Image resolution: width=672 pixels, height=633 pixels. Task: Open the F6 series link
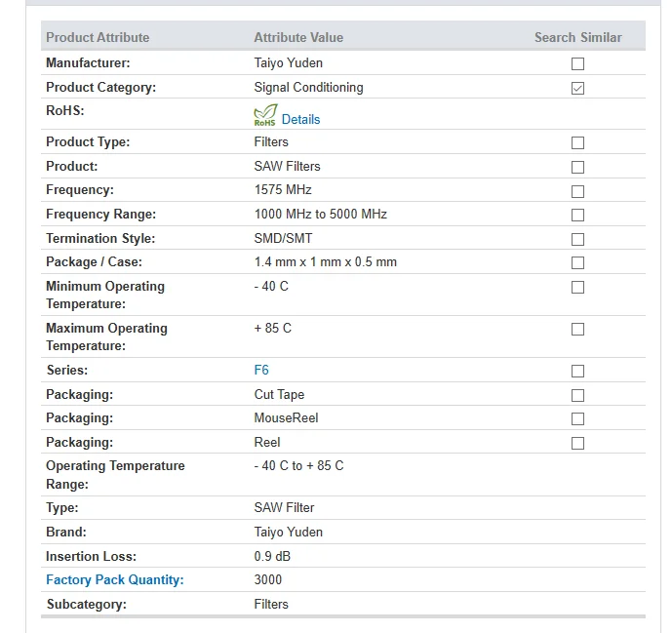click(261, 370)
